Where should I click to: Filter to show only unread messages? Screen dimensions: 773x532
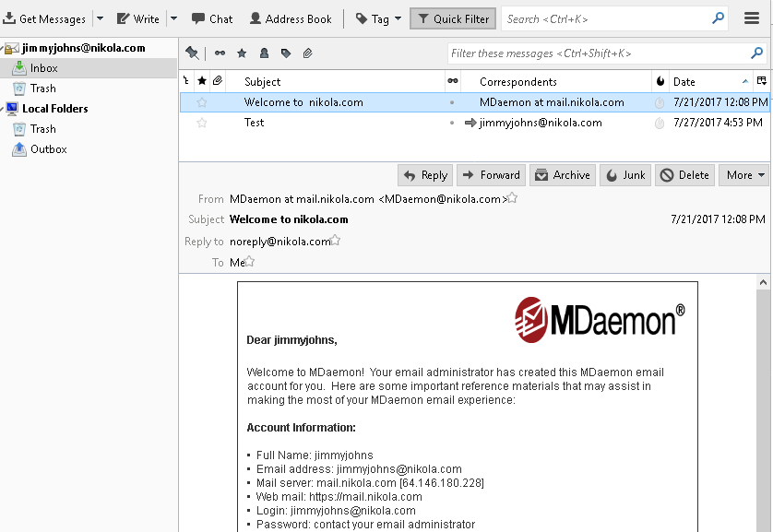(x=220, y=53)
